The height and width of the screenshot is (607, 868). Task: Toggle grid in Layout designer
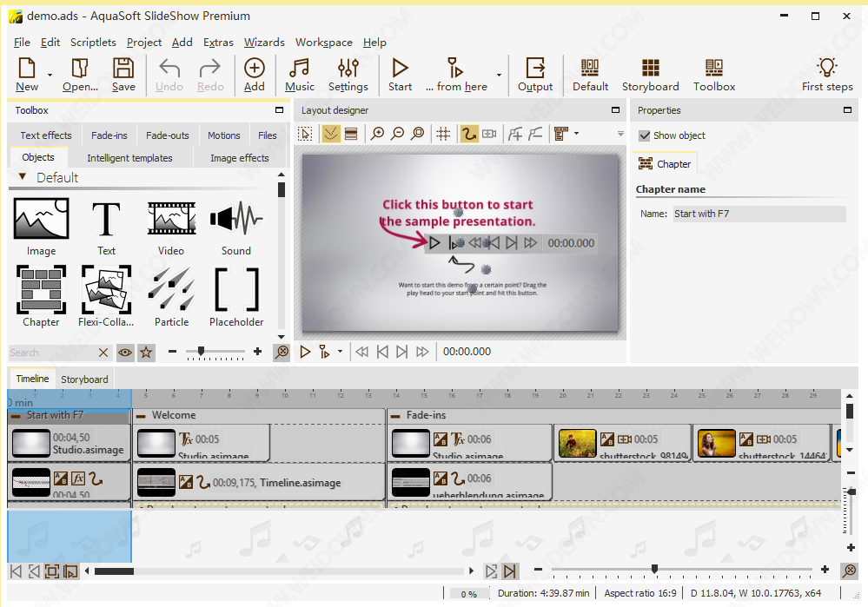pyautogui.click(x=443, y=134)
